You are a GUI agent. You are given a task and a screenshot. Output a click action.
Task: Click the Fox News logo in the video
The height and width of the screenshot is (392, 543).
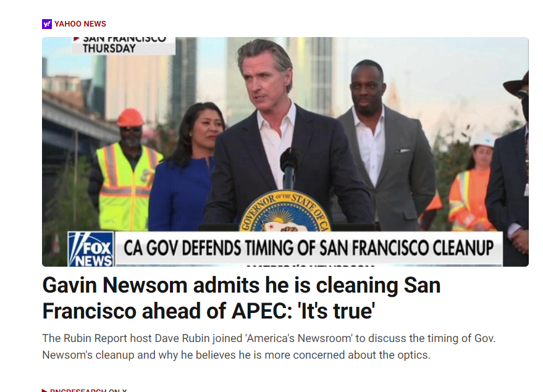pyautogui.click(x=91, y=249)
